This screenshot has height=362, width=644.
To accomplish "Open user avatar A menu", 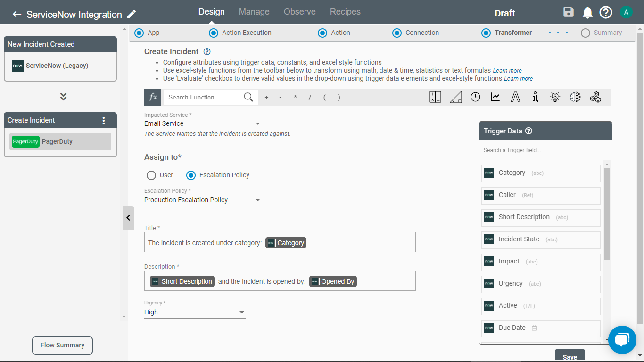I will (626, 12).
